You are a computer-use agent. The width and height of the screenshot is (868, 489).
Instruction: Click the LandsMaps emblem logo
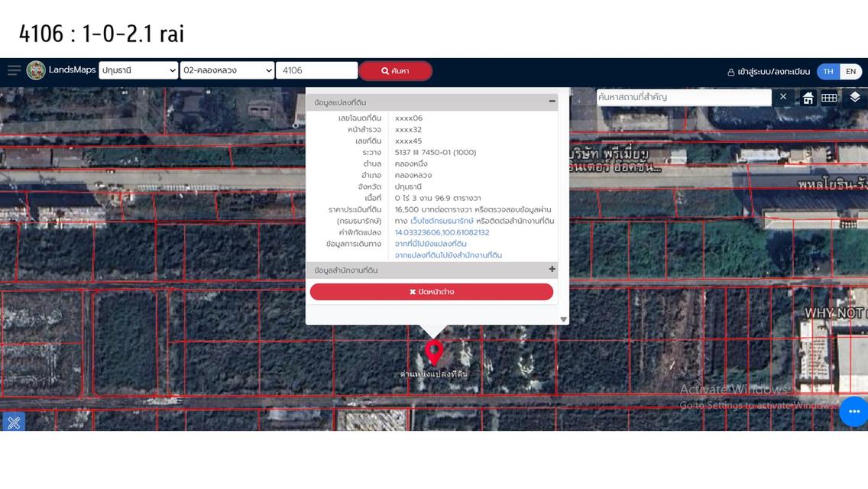click(x=36, y=70)
